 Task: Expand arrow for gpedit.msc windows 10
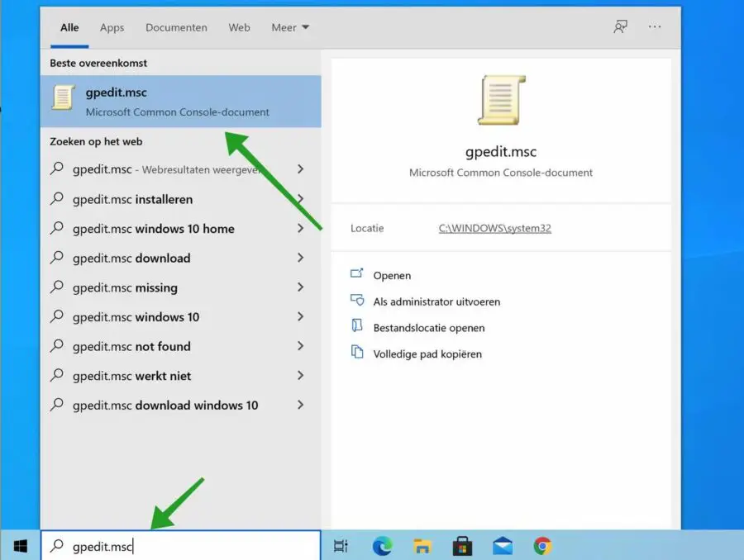300,316
